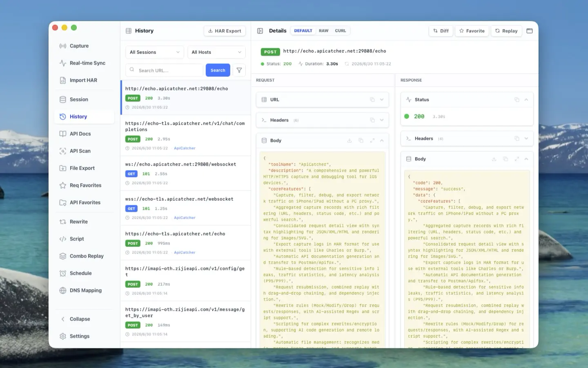Click the Combo Replay layers icon
Screen dimensions: 588x368
pyautogui.click(x=63, y=256)
